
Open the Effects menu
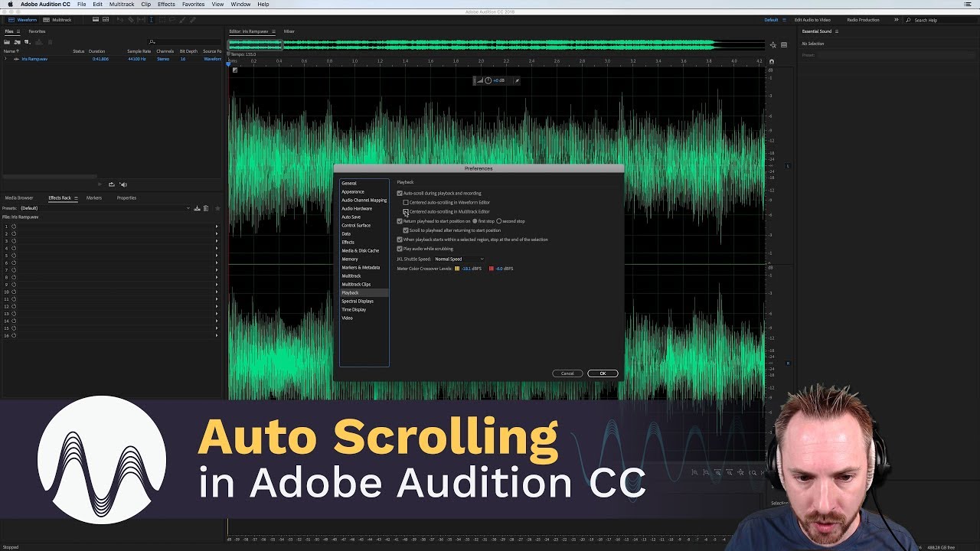(x=166, y=5)
